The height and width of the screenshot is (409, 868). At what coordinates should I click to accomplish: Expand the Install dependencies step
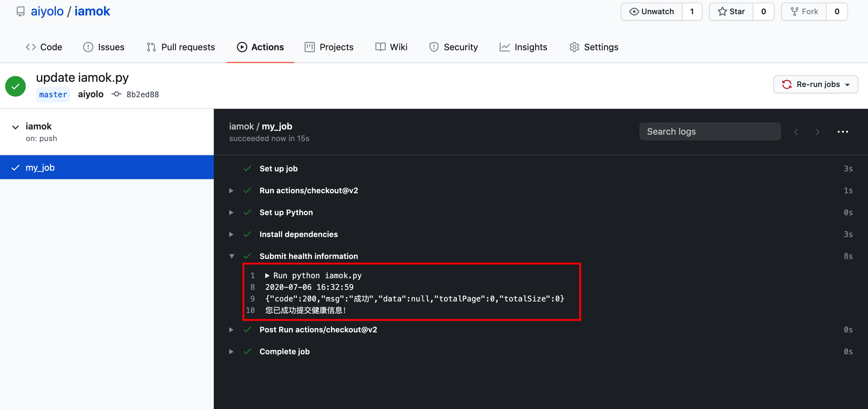click(x=231, y=234)
